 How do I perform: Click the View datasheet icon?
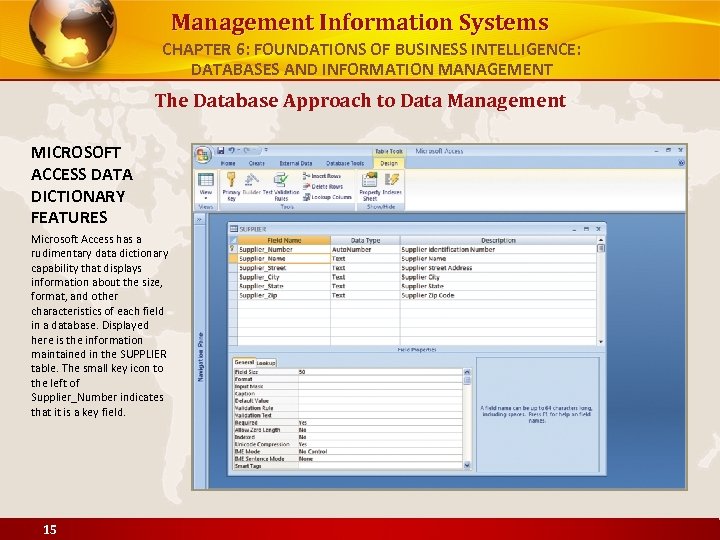205,180
